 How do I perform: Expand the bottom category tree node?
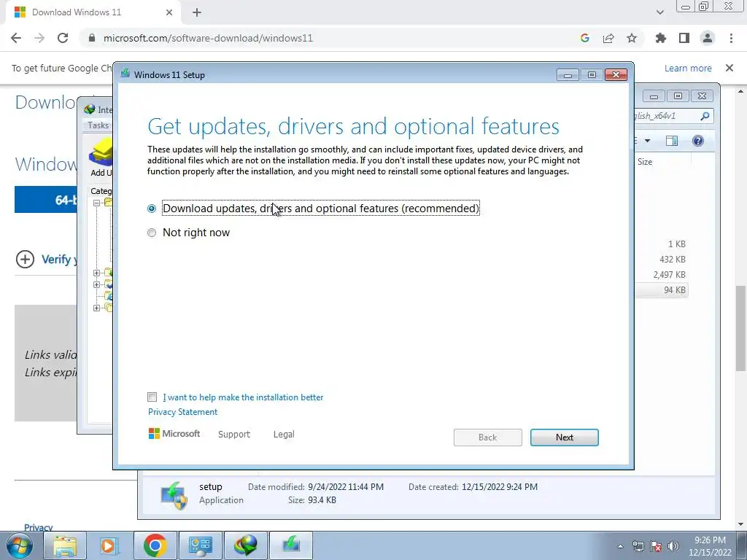96,308
